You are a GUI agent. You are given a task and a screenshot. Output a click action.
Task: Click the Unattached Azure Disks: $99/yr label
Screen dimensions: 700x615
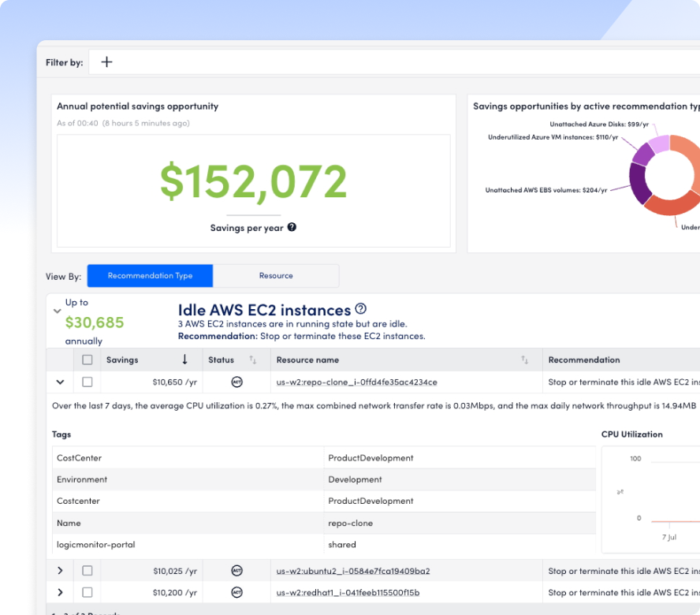[599, 124]
